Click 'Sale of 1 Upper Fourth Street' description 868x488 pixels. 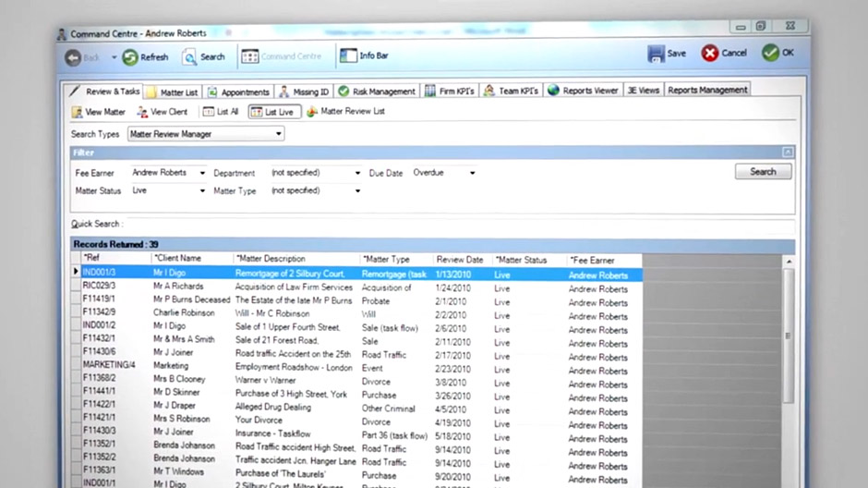(288, 327)
